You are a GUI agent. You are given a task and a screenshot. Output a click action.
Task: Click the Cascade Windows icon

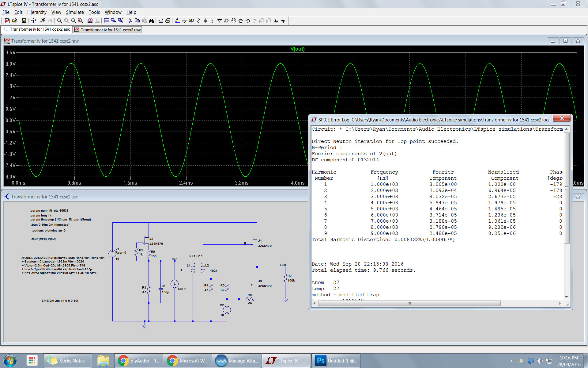pyautogui.click(x=113, y=21)
